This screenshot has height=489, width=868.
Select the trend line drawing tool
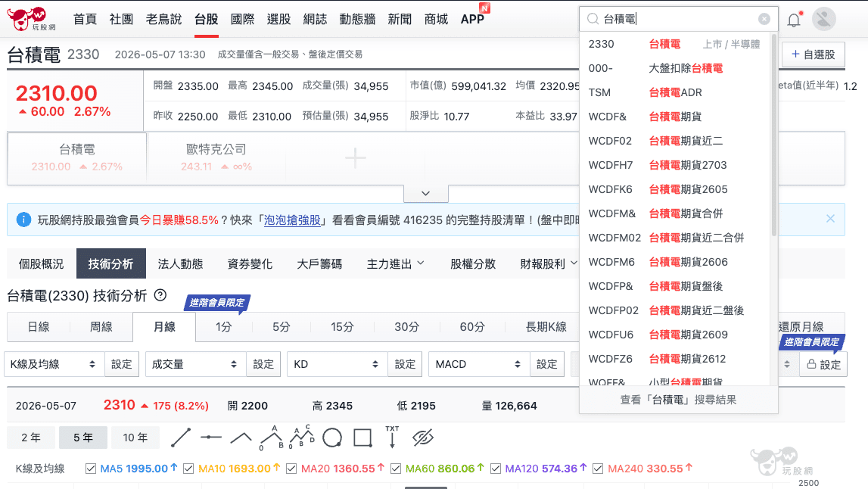[x=181, y=438]
